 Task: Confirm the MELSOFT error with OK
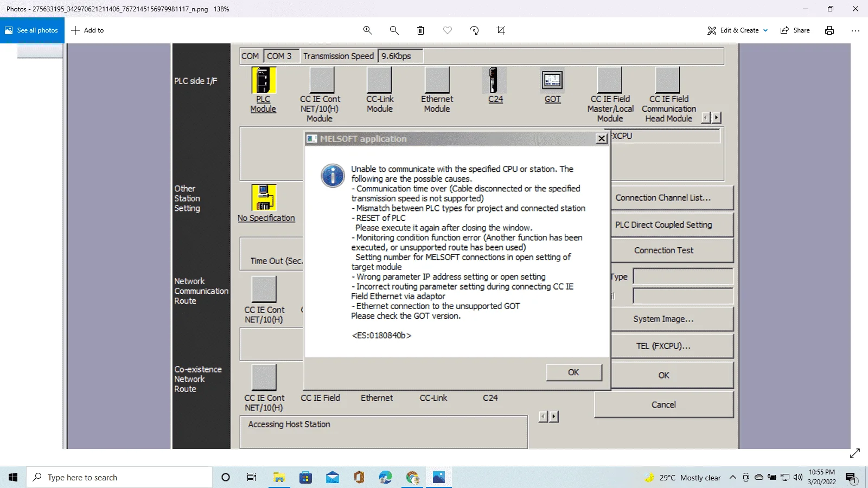(573, 373)
